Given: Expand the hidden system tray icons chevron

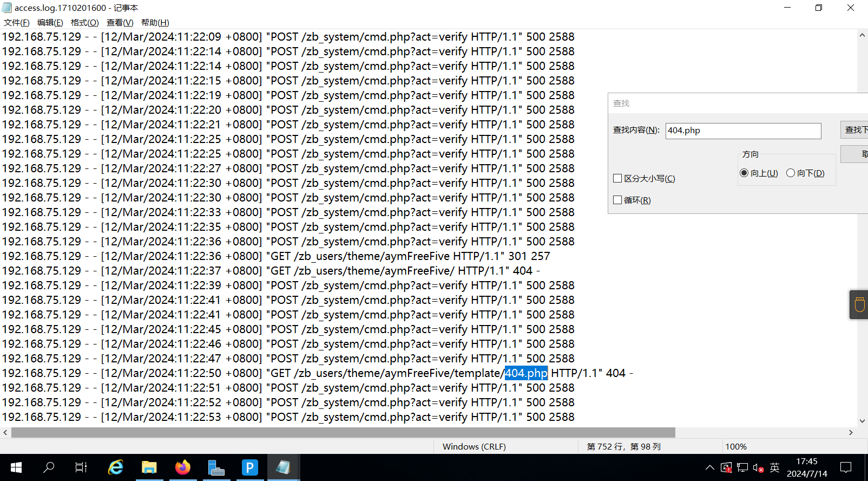Looking at the screenshot, I should tap(709, 467).
